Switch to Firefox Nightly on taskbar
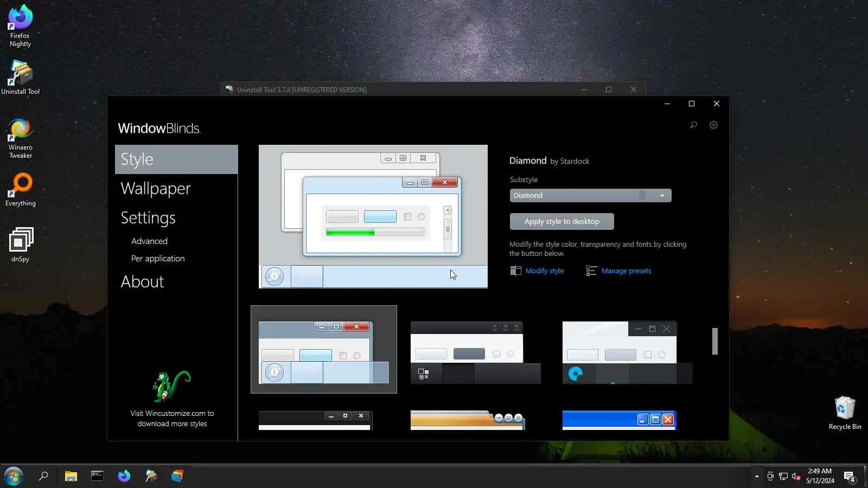 124,476
